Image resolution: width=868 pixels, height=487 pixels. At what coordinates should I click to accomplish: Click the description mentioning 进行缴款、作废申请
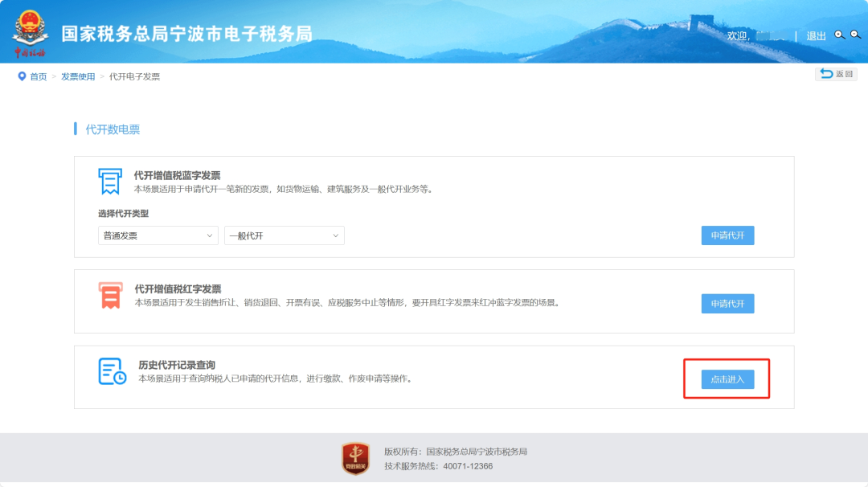coord(276,379)
